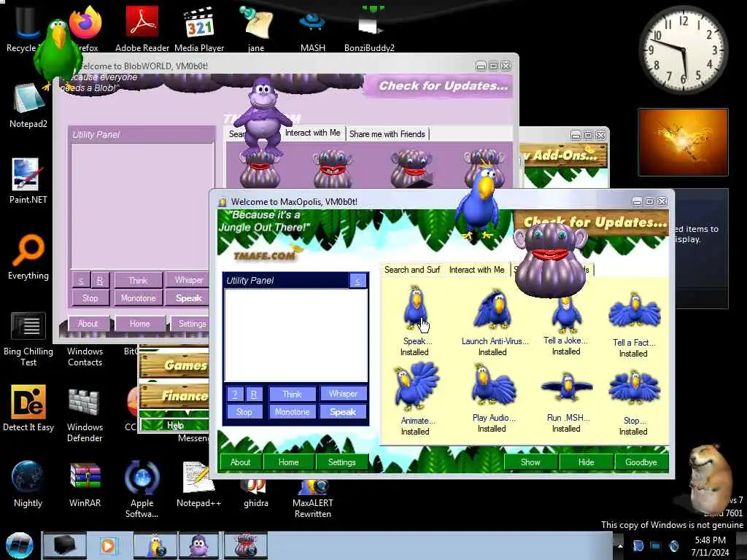Click Show button in MaxOpolis
The width and height of the screenshot is (747, 560).
(530, 462)
